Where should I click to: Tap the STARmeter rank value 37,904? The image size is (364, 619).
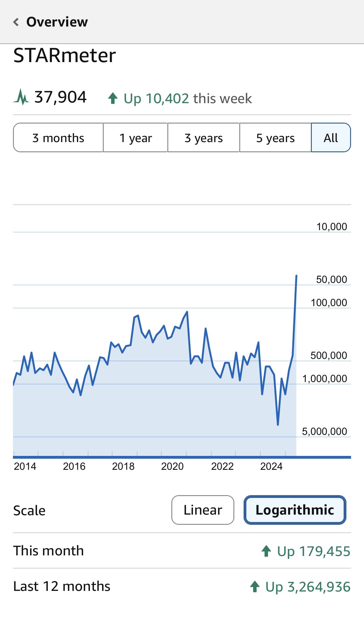[x=61, y=97]
